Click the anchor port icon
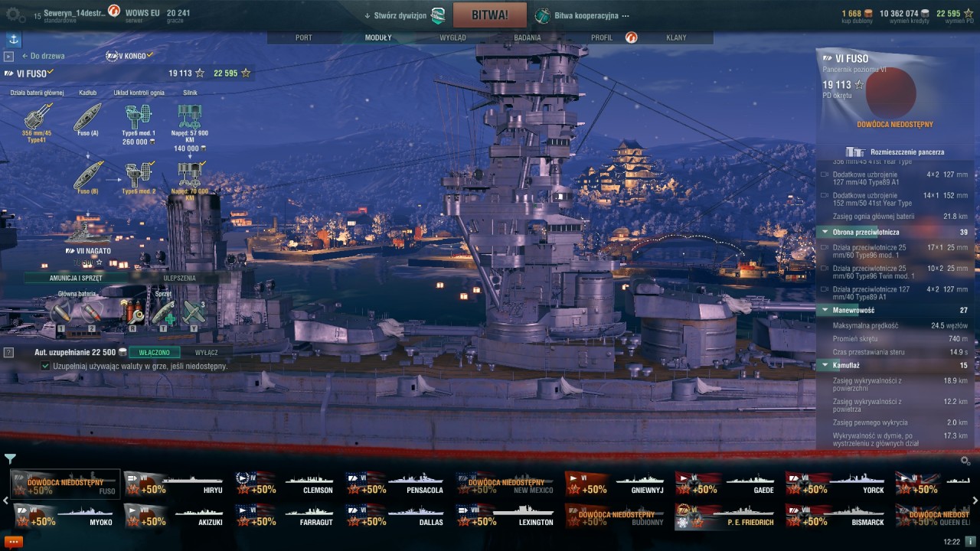980x551 pixels. click(14, 39)
